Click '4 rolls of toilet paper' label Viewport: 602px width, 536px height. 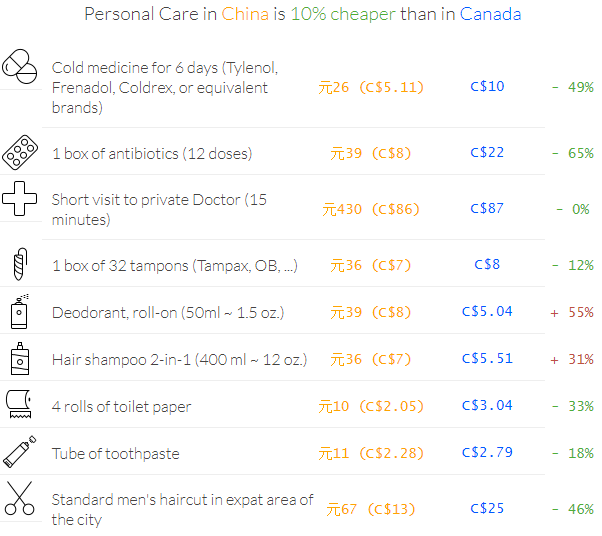pos(121,407)
